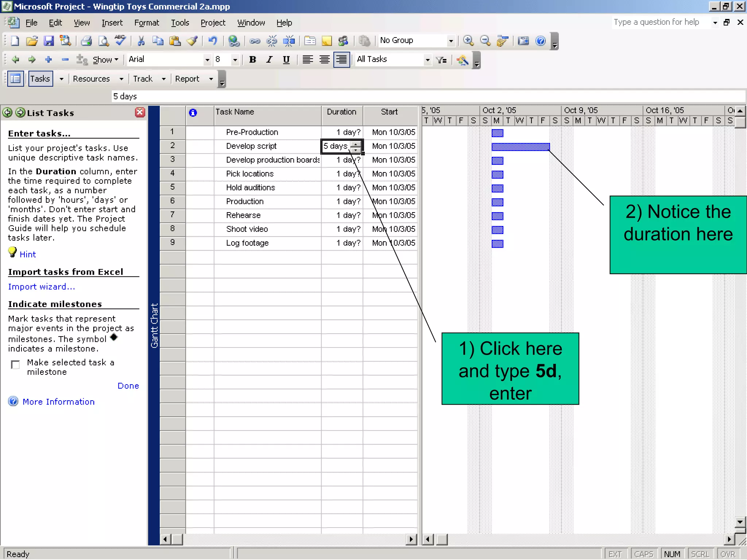This screenshot has width=747, height=560.
Task: Click the Undo arrow icon
Action: tap(213, 41)
